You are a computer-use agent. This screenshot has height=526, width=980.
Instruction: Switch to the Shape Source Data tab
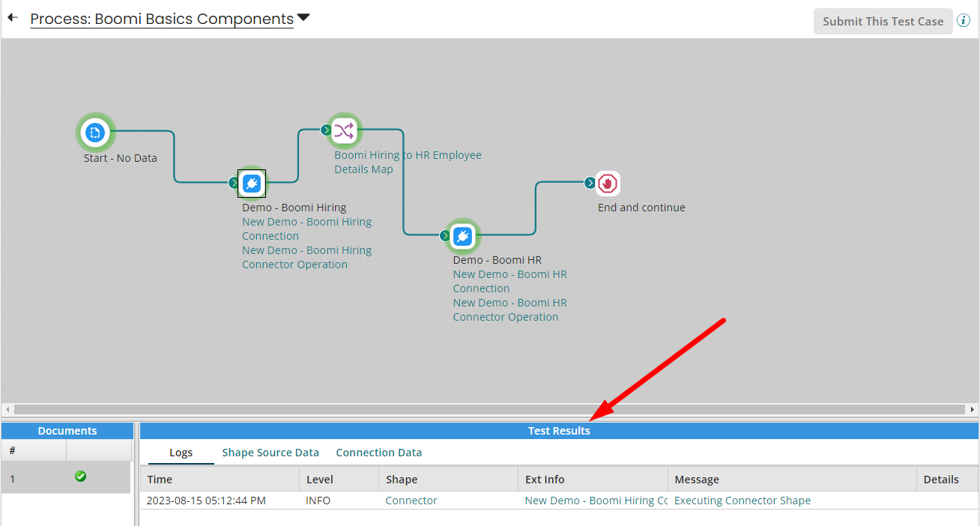[270, 453]
